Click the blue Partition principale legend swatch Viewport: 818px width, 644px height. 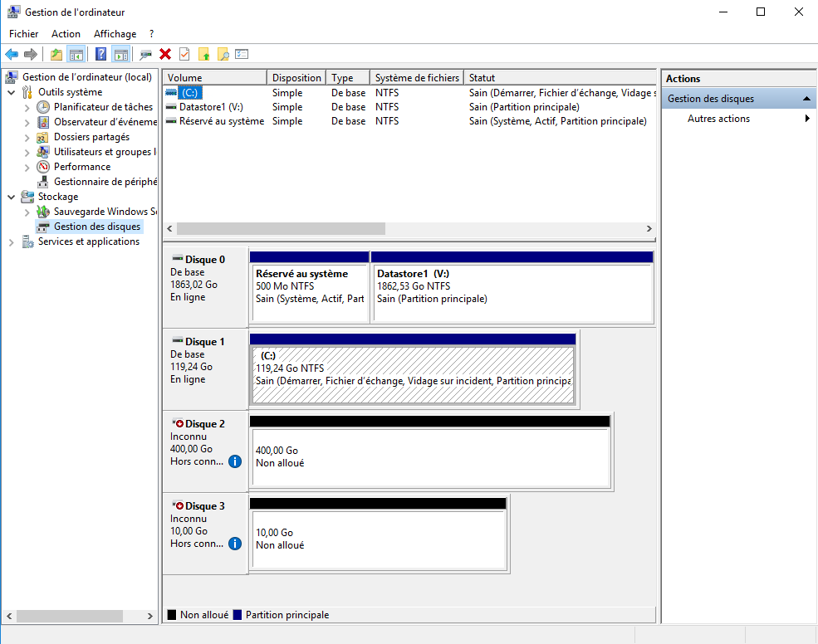238,614
